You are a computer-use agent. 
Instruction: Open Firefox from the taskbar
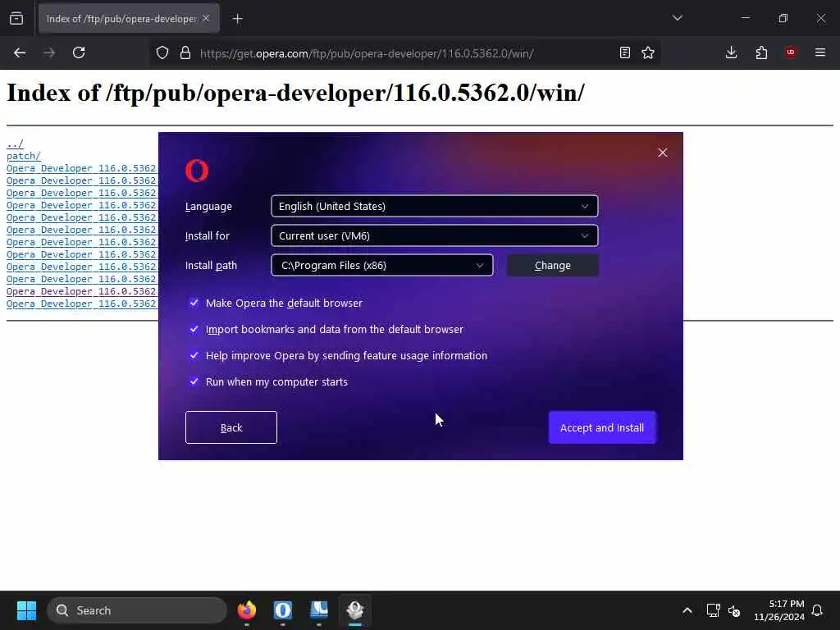click(246, 610)
